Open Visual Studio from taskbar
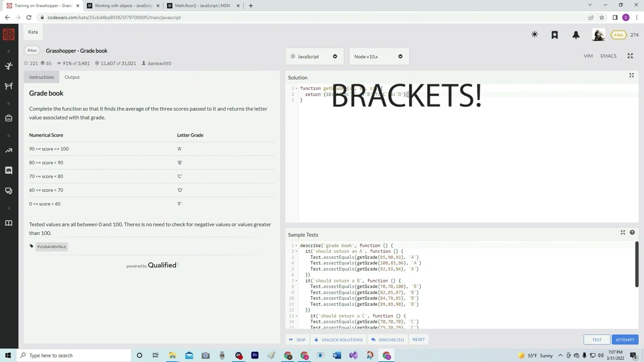644x362 pixels. [x=353, y=355]
